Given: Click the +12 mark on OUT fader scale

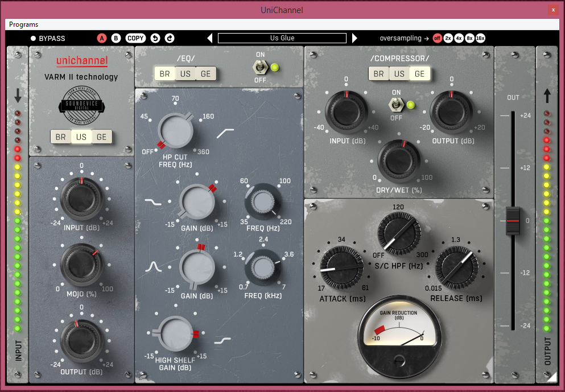Looking at the screenshot, I should (525, 168).
